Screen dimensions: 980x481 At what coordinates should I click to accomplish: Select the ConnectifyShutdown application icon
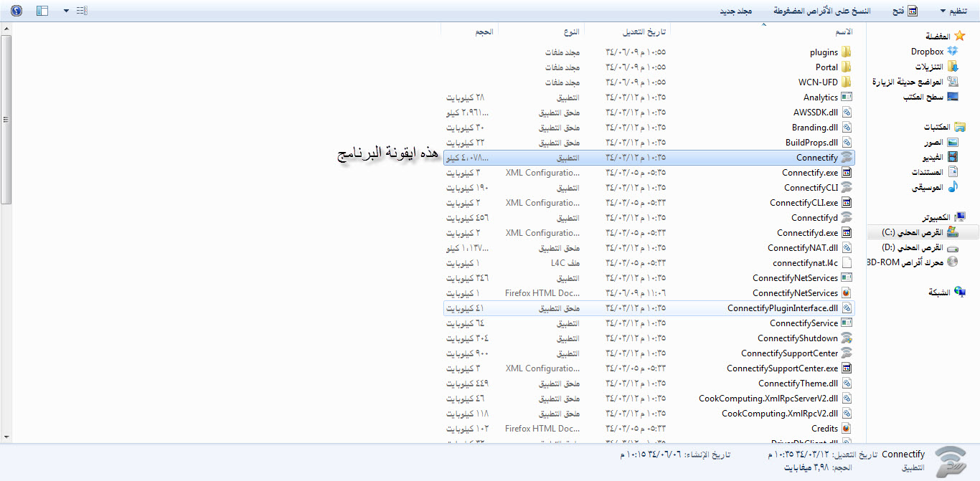847,338
